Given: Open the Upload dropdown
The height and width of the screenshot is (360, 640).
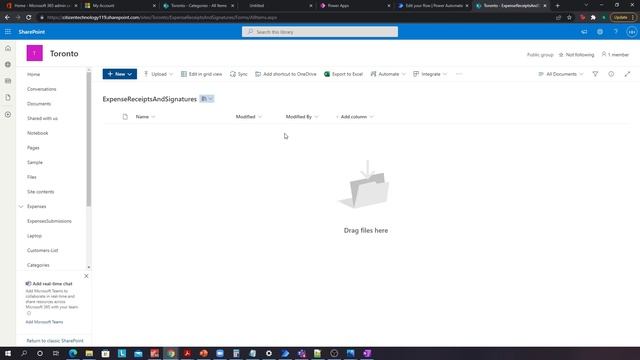Looking at the screenshot, I should click(x=158, y=74).
